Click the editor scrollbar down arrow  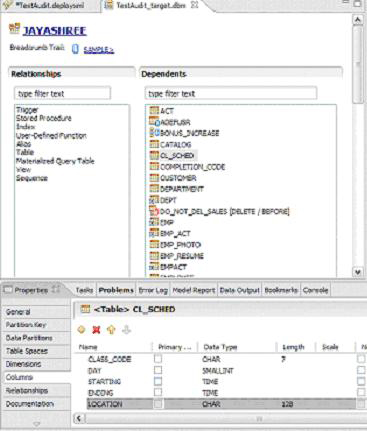pos(357,272)
